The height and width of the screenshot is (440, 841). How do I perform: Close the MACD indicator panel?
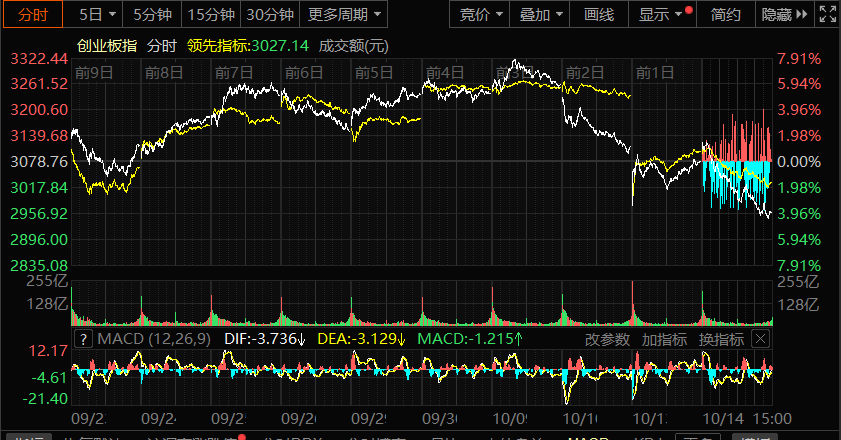[x=760, y=340]
